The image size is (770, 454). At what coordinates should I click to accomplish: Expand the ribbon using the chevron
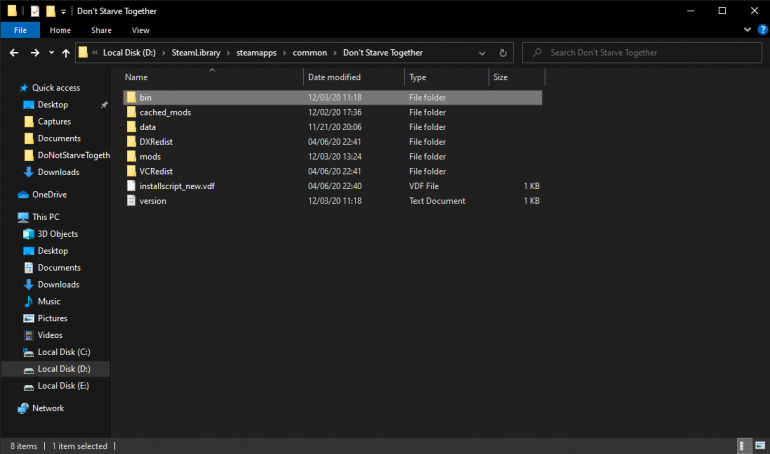pyautogui.click(x=747, y=30)
